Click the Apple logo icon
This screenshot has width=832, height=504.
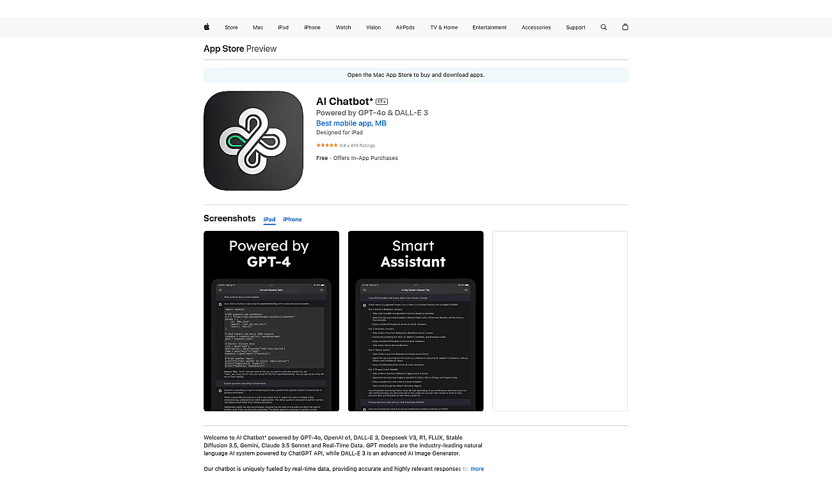(x=207, y=27)
